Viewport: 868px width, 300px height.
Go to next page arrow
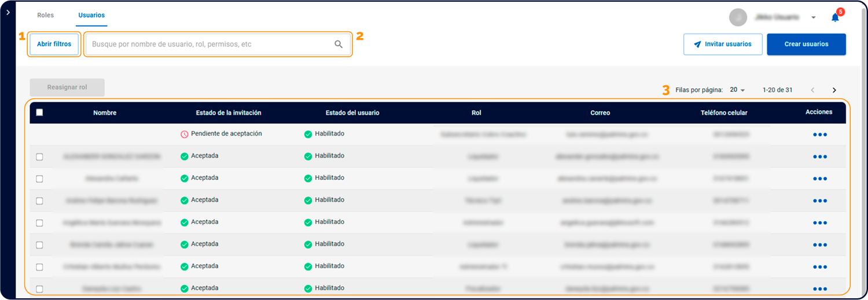834,90
